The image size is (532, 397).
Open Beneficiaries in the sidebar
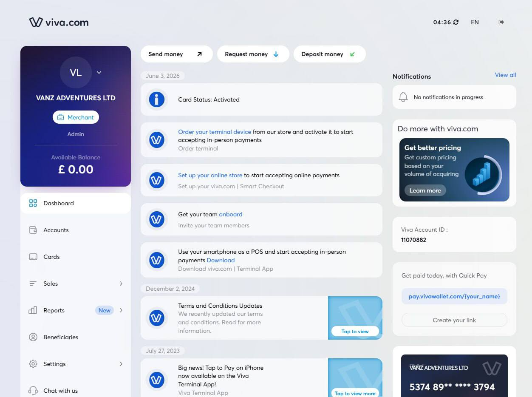76,337
